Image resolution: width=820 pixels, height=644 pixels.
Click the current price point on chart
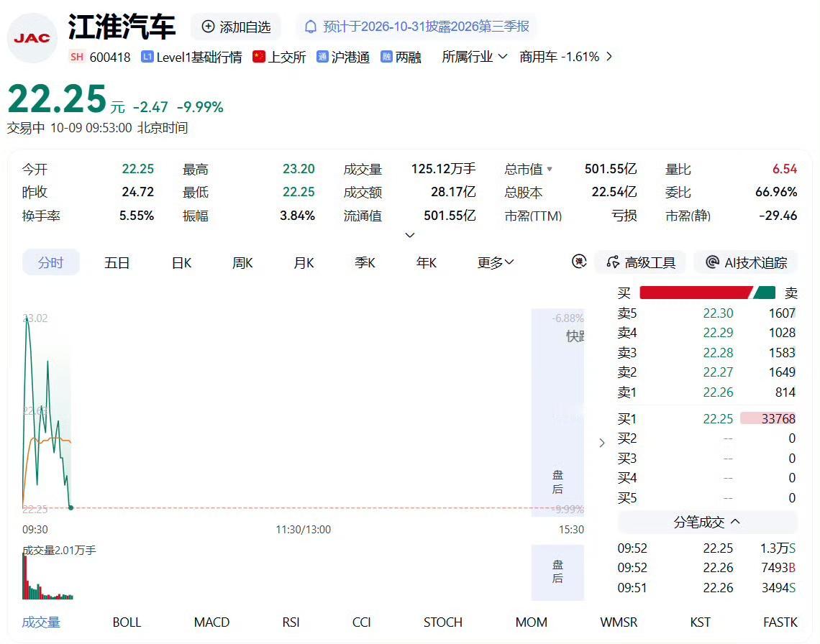click(x=71, y=507)
